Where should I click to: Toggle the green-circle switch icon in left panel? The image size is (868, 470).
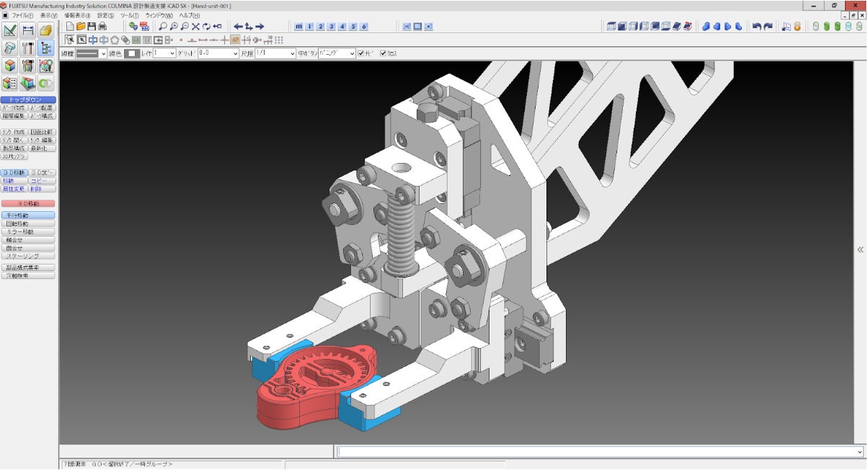tap(46, 84)
